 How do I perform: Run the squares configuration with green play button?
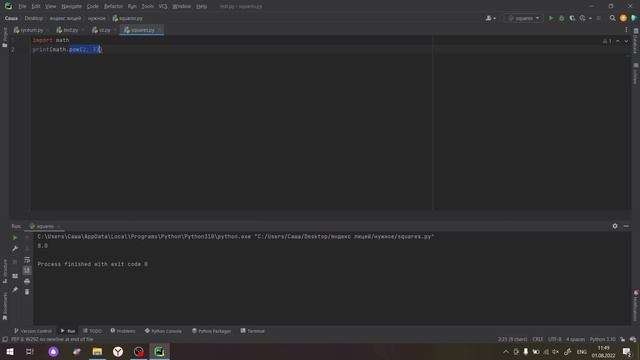(551, 18)
